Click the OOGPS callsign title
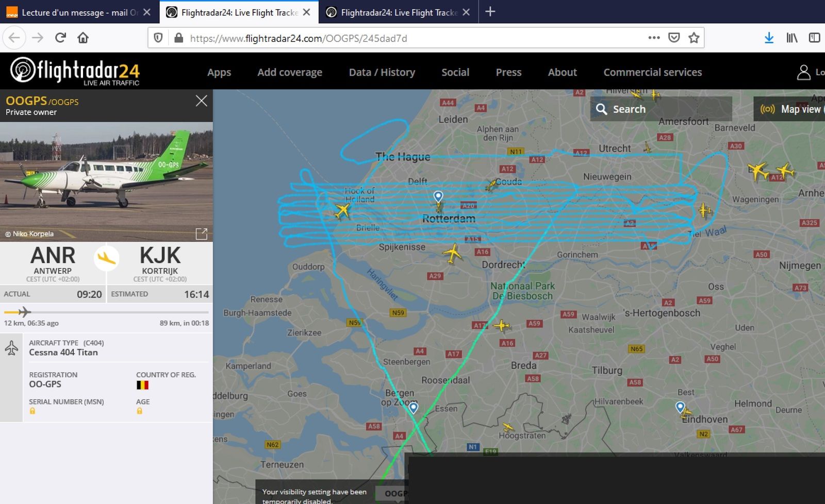This screenshot has height=504, width=825. (26, 101)
